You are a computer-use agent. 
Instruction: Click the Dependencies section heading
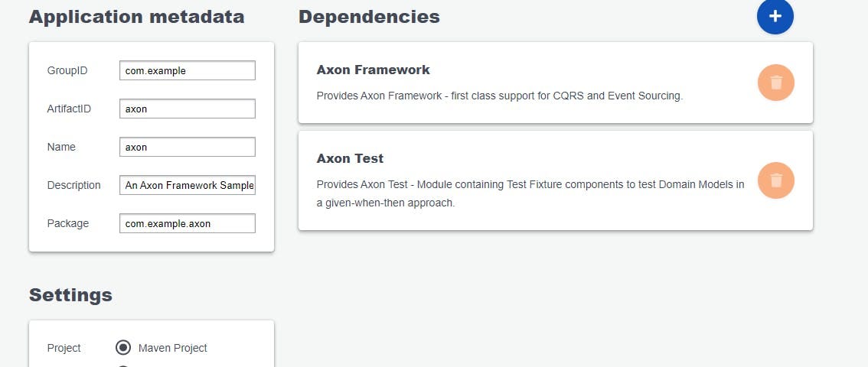click(x=369, y=16)
